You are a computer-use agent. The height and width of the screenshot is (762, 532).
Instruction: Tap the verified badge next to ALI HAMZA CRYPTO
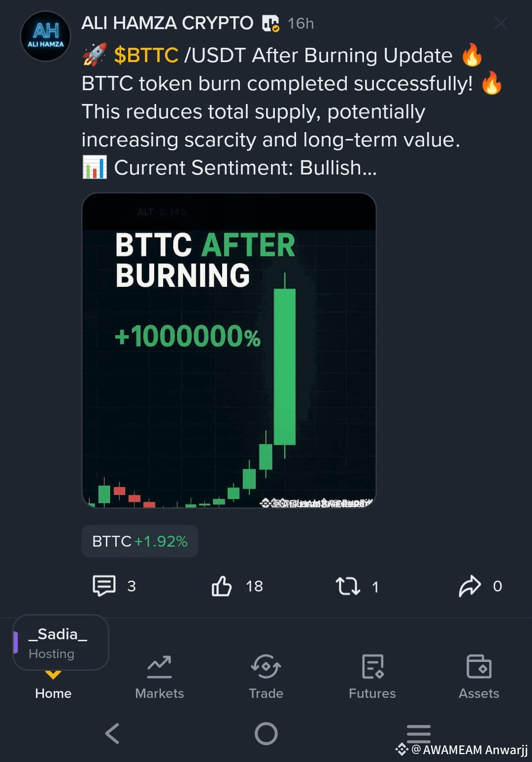pos(270,22)
